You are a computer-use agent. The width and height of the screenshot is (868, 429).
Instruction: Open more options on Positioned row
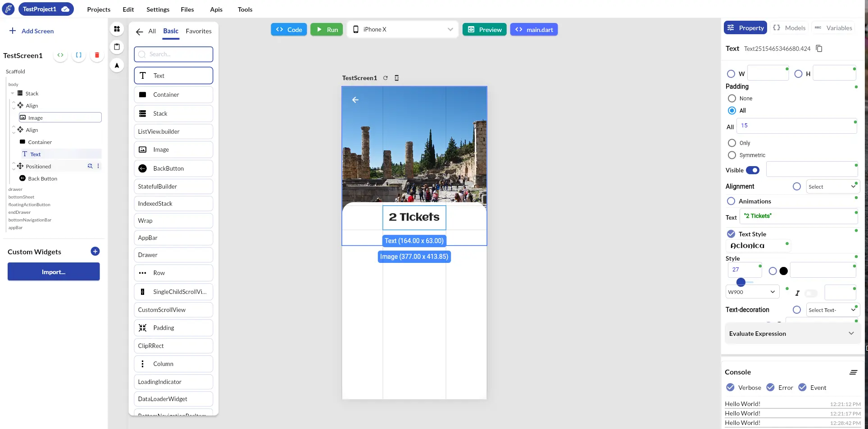[98, 166]
